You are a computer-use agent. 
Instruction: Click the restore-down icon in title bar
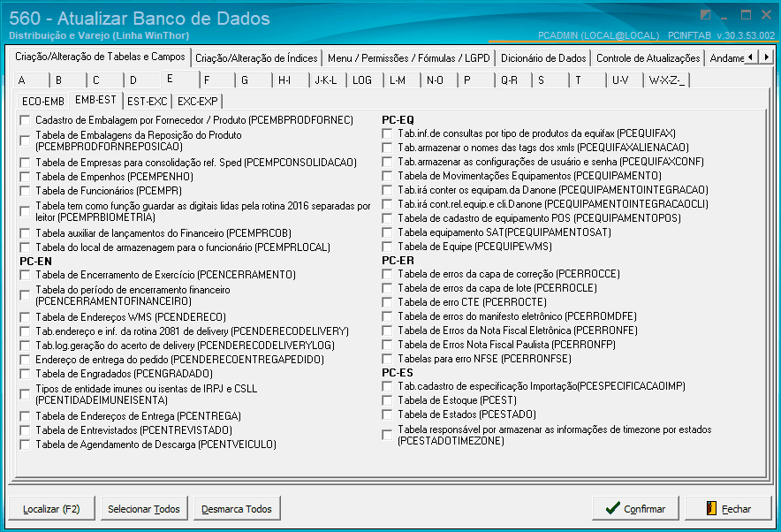point(705,15)
